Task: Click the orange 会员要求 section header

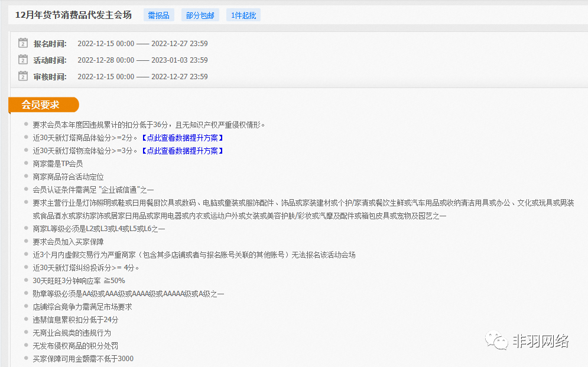Action: 41,105
